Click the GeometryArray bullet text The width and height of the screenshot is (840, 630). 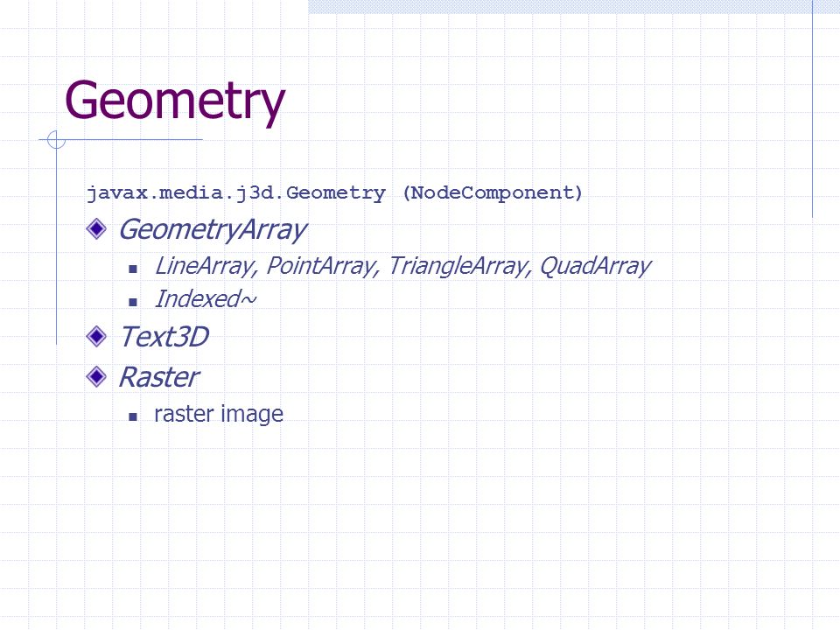[213, 230]
